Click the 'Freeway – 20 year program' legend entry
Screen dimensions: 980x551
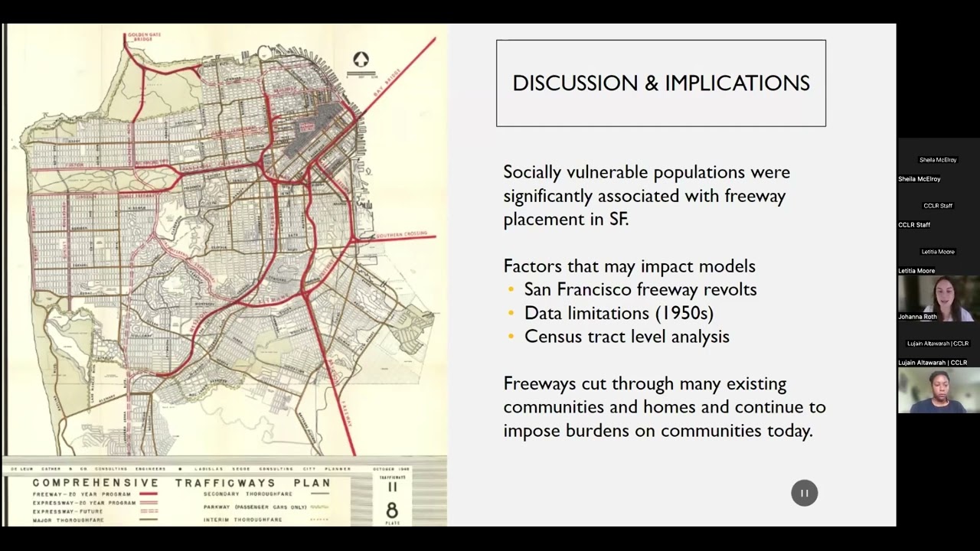click(x=95, y=494)
